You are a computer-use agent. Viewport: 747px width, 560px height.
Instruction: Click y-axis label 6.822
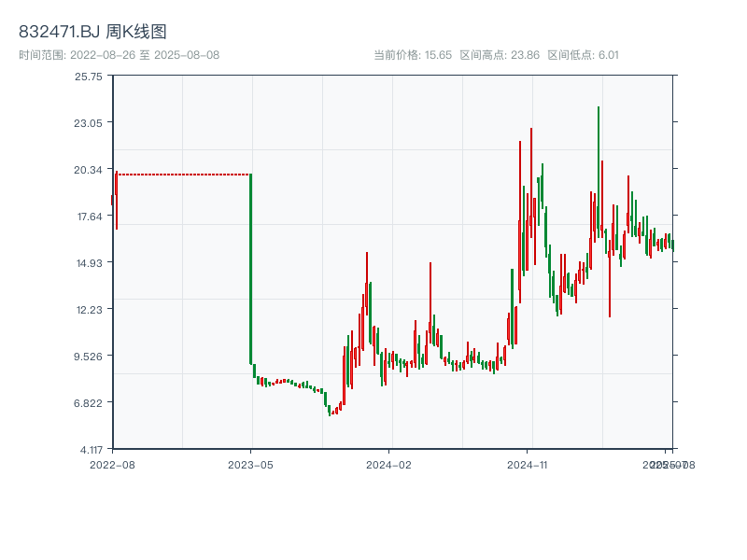point(88,403)
